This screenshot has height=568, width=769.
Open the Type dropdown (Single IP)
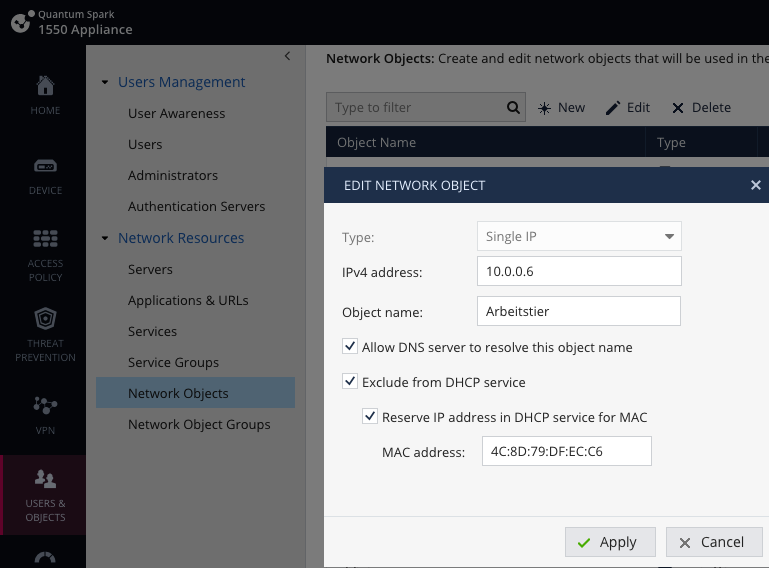[x=579, y=236]
